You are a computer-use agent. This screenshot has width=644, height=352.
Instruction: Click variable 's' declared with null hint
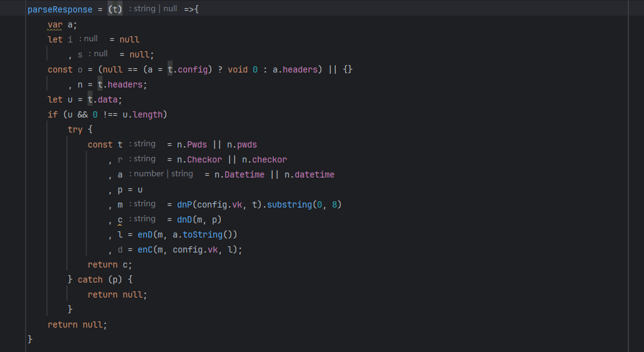[79, 54]
